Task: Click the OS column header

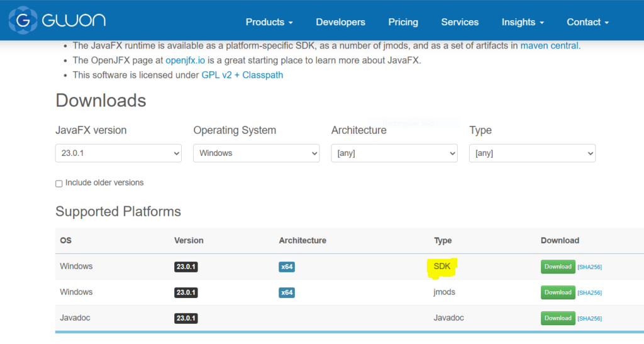Action: coord(65,241)
